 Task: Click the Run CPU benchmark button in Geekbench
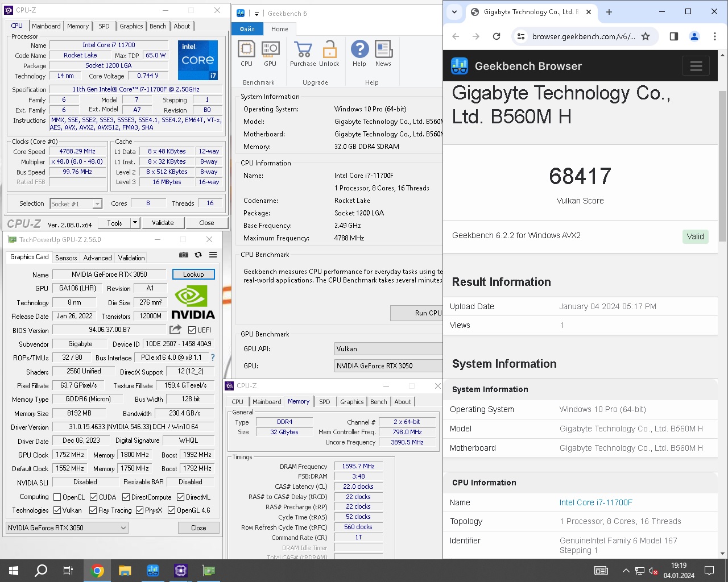[416, 313]
